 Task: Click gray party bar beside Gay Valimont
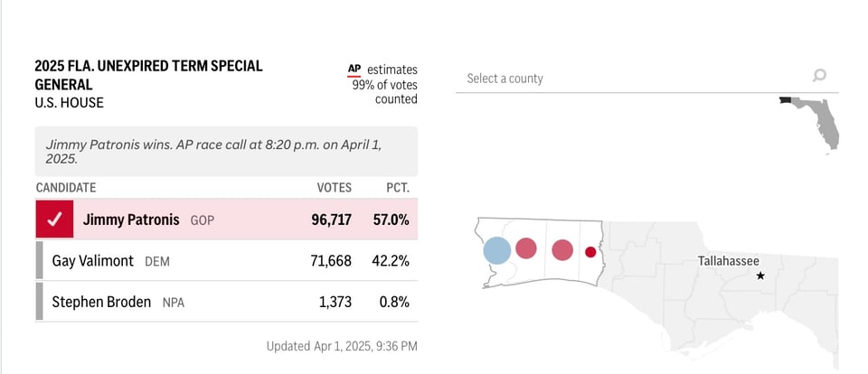(40, 260)
